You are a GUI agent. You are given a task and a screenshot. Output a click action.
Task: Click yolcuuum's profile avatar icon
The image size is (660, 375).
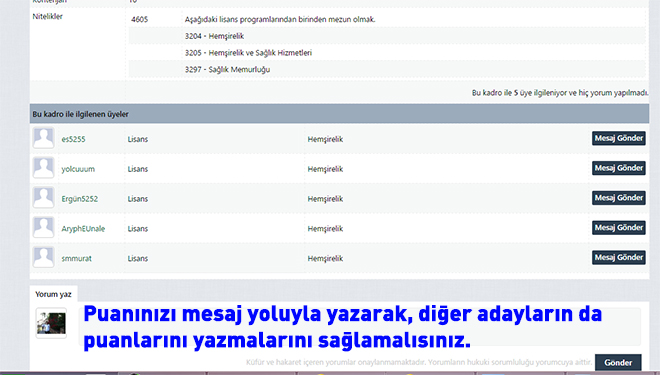point(44,168)
